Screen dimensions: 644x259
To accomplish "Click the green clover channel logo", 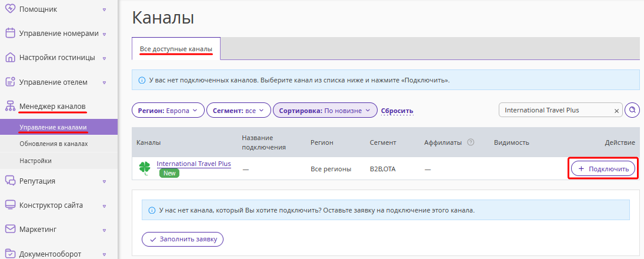I will tap(145, 168).
